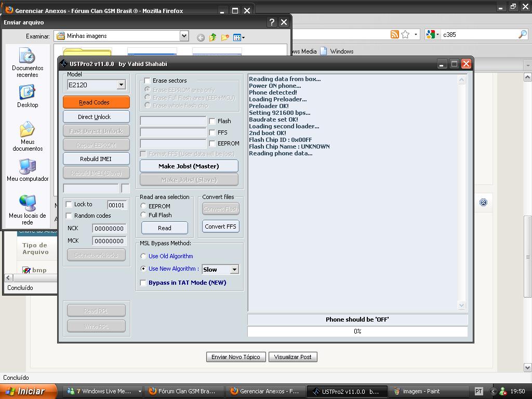Image resolution: width=532 pixels, height=399 pixels.
Task: Switch to imagem - Paint taskbar window
Action: pos(428,391)
